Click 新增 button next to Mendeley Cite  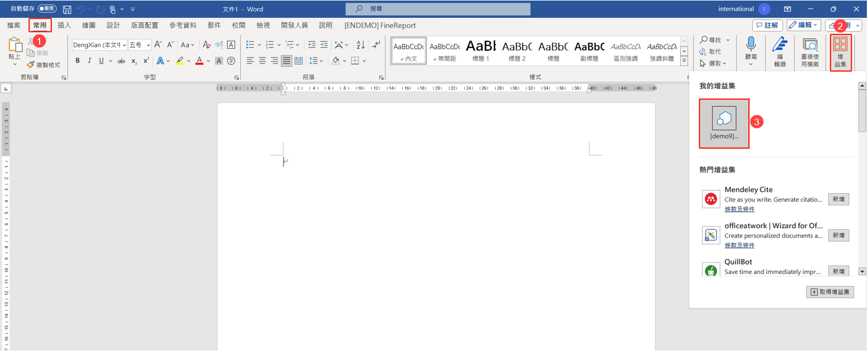coord(838,199)
